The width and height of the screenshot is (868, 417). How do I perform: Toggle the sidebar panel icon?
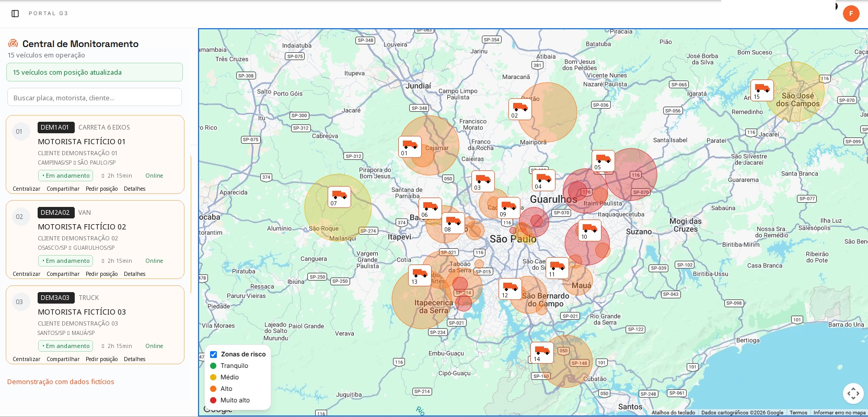click(15, 14)
